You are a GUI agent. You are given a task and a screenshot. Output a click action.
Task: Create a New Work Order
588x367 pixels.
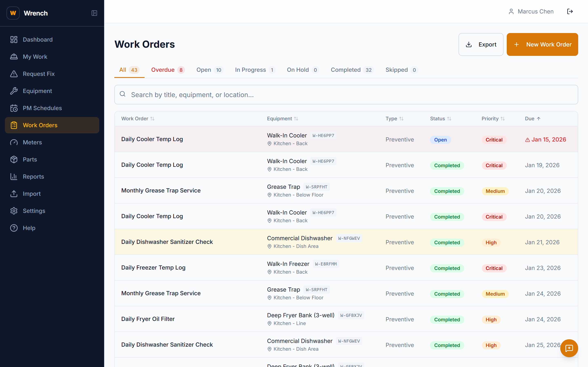542,44
